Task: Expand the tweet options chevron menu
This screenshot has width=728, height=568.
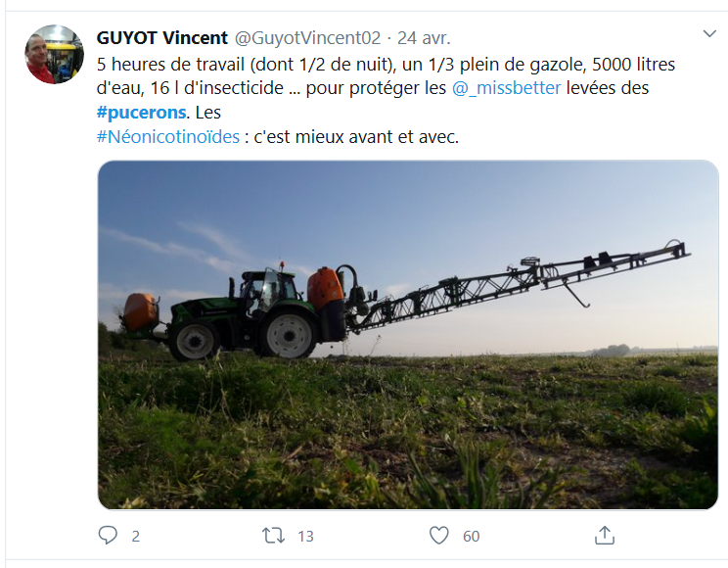Action: coord(709,33)
